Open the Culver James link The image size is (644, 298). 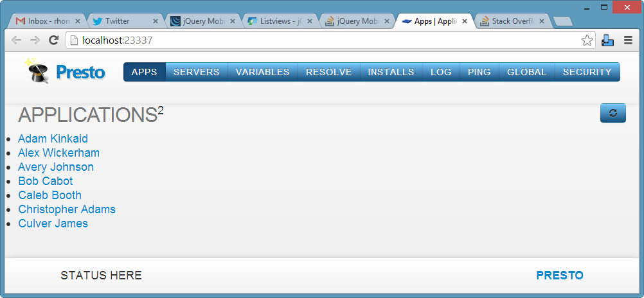pyautogui.click(x=53, y=223)
